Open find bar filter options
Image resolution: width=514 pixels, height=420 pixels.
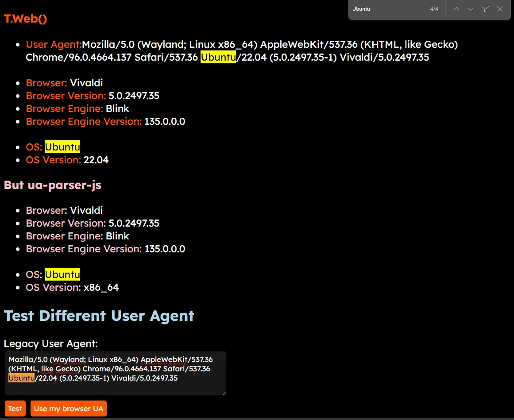coord(485,9)
